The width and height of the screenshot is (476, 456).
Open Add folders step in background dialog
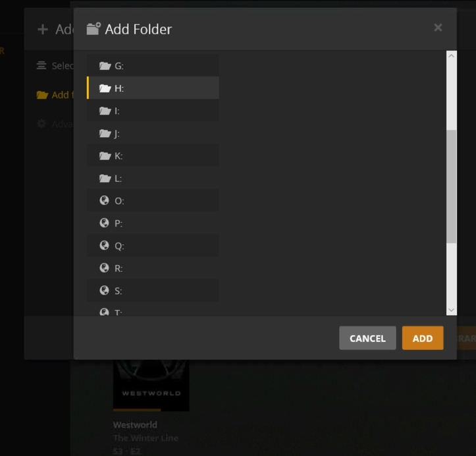pyautogui.click(x=55, y=95)
